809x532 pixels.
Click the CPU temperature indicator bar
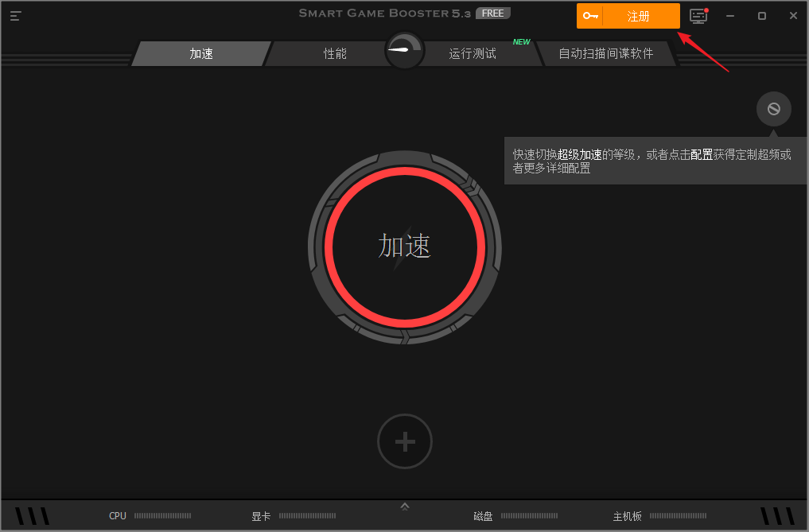click(x=162, y=515)
